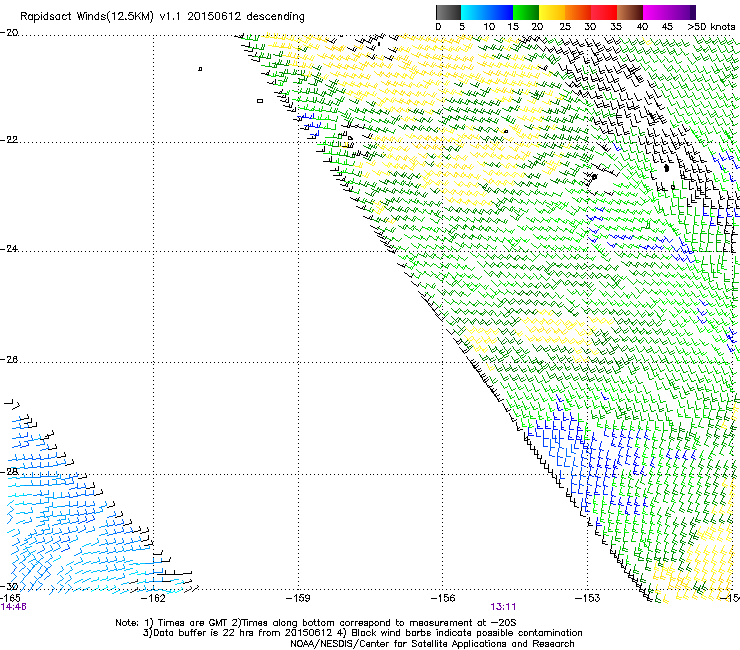The image size is (740, 650).
Task: Click the -20 latitude axis label
Action: tap(9, 33)
